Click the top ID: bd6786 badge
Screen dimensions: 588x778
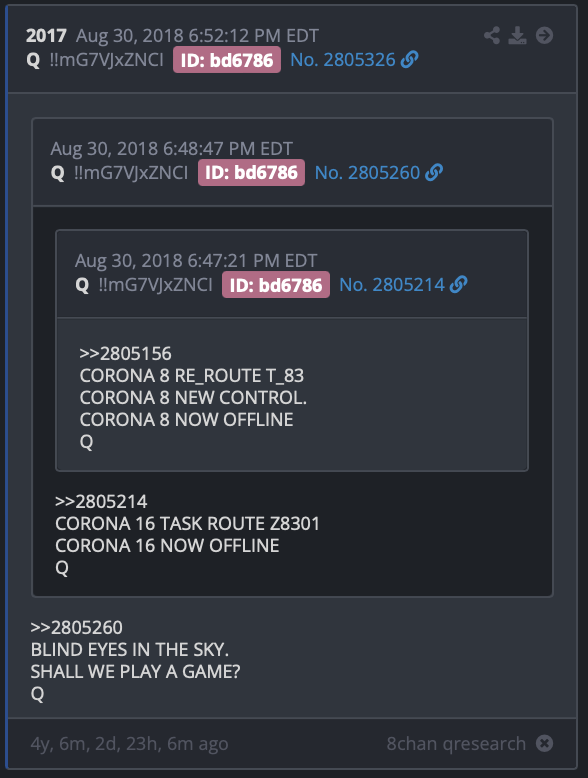coord(227,60)
